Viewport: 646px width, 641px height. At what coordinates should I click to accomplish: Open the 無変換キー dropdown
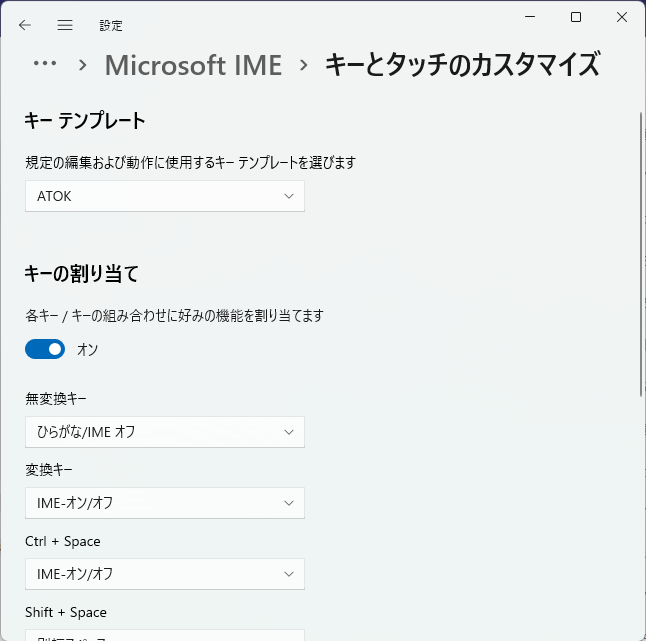165,432
